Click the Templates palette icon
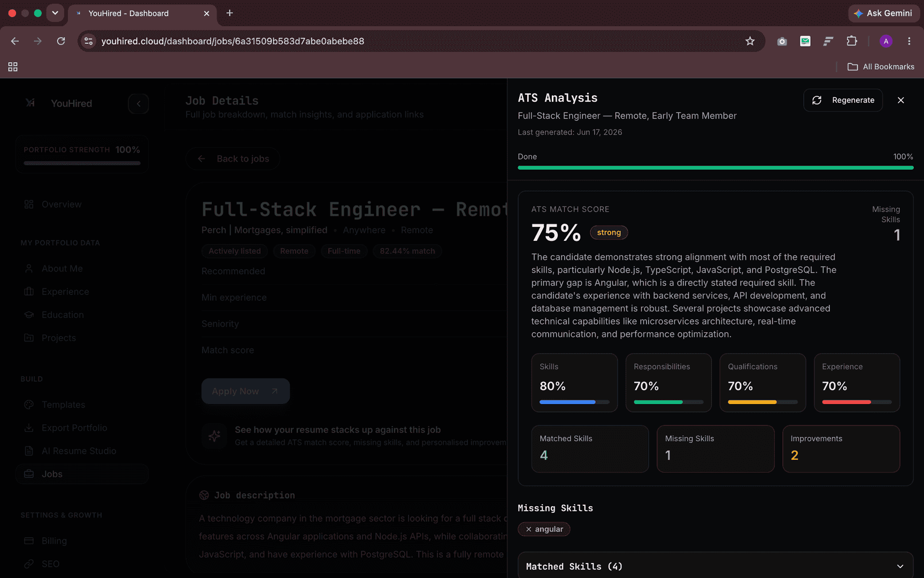 click(x=29, y=405)
